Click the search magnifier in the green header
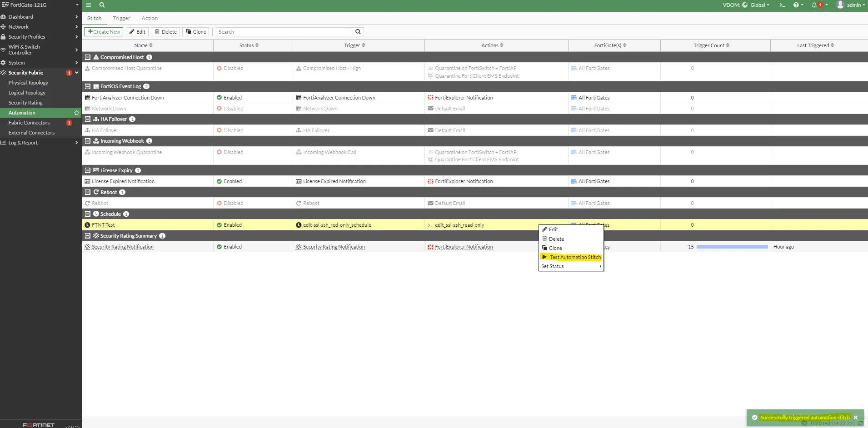Screen dimensions: 868x428 coord(102,5)
